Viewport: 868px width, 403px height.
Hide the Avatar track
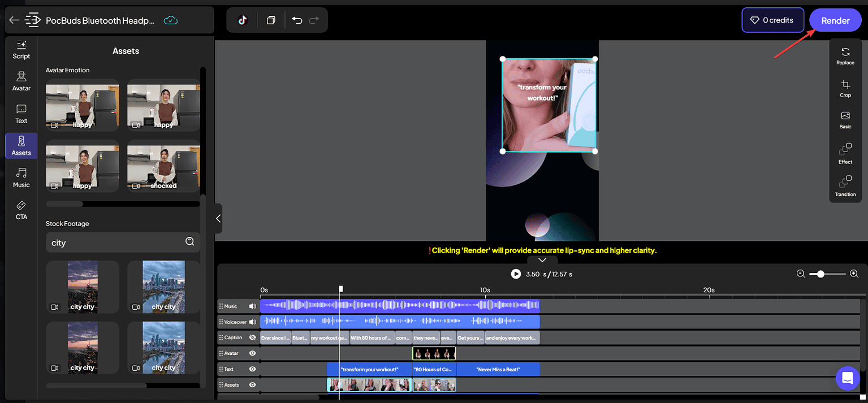point(252,353)
